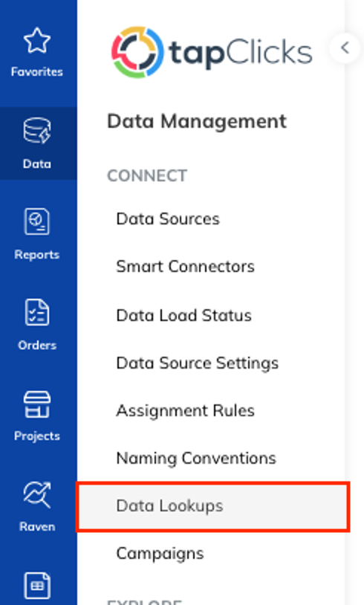Screen dimensions: 364x605
Task: Open the Orders checklist icon
Action: click(37, 311)
